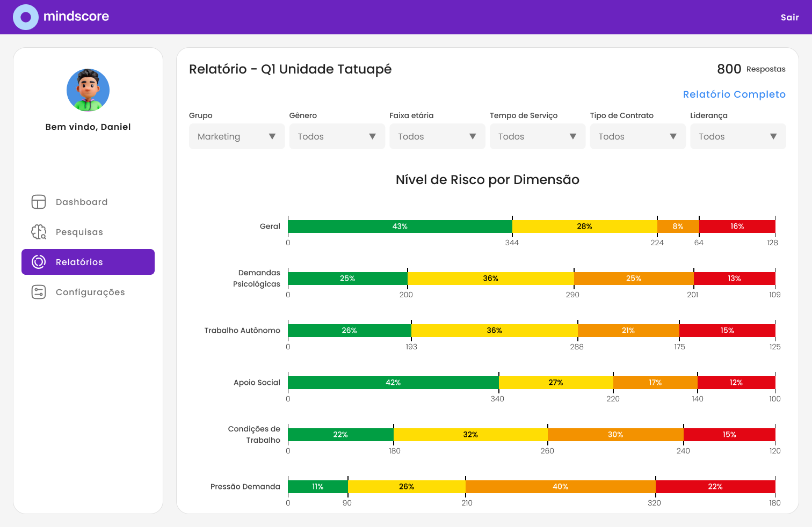Viewport: 812px width, 527px height.
Task: Select the Dashboard icon in the sidebar
Action: [x=38, y=202]
